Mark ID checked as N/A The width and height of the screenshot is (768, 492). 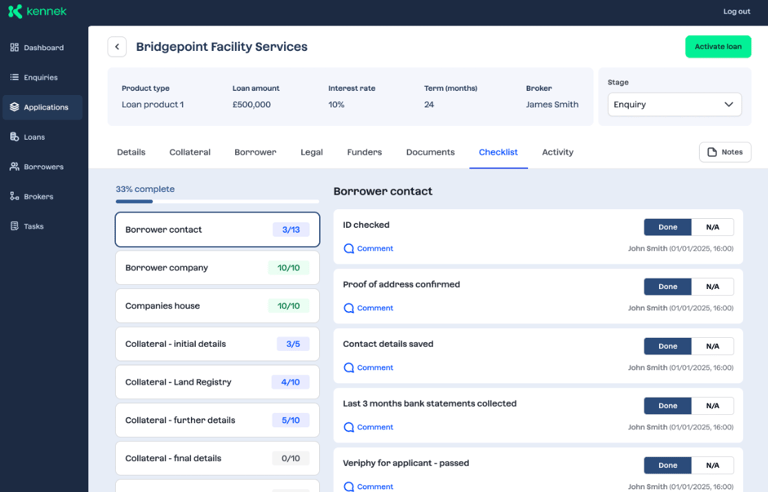click(x=712, y=227)
